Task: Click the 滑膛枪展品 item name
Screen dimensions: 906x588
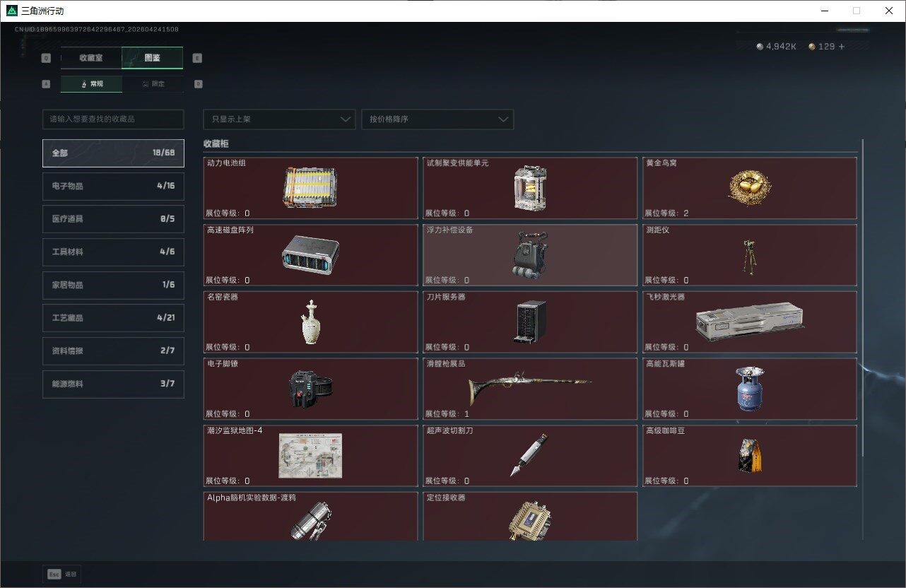Action: [446, 364]
